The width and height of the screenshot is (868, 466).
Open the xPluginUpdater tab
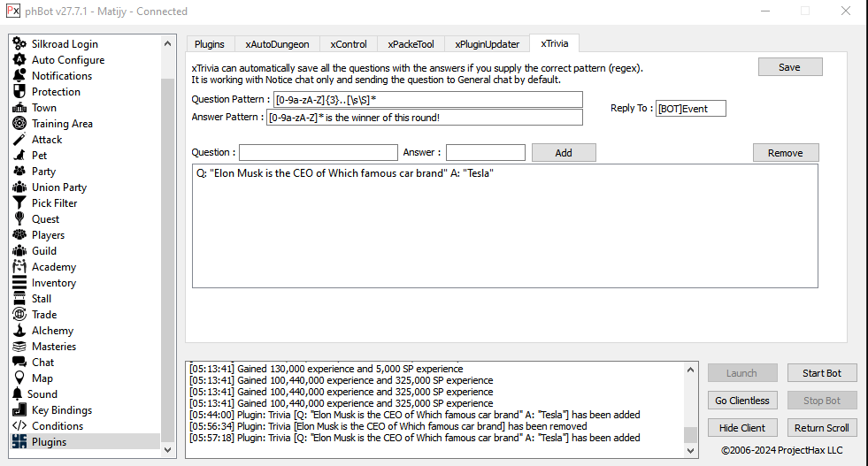[486, 44]
